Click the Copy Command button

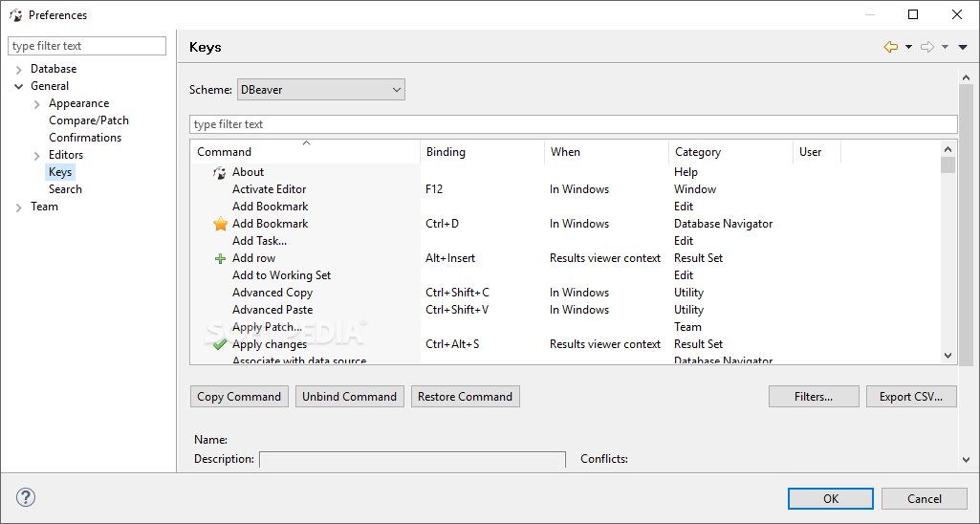coord(239,397)
